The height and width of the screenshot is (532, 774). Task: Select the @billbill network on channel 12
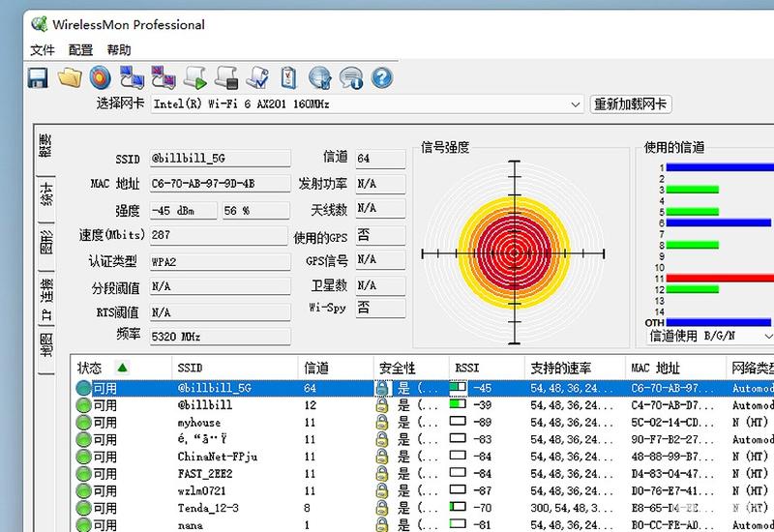423,405
